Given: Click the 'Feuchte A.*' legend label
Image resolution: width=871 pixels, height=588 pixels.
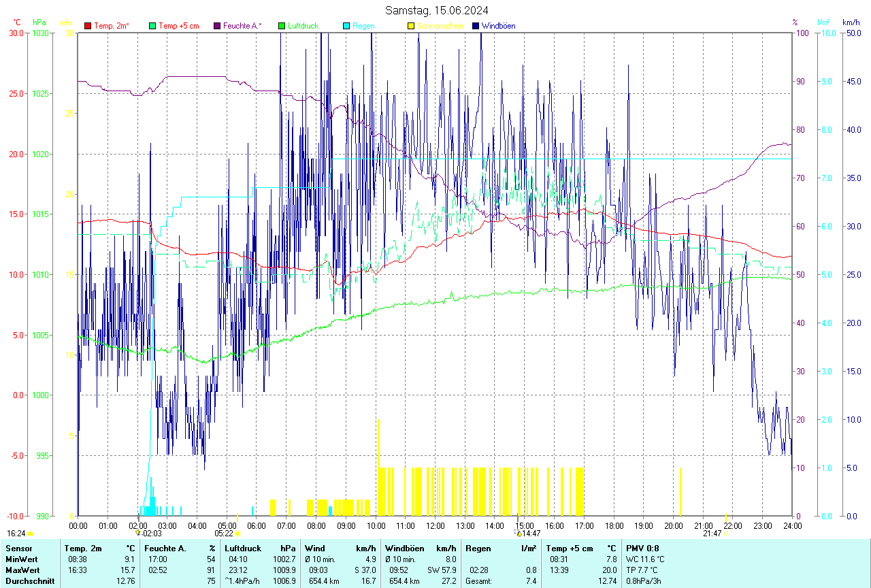Looking at the screenshot, I should 242,26.
